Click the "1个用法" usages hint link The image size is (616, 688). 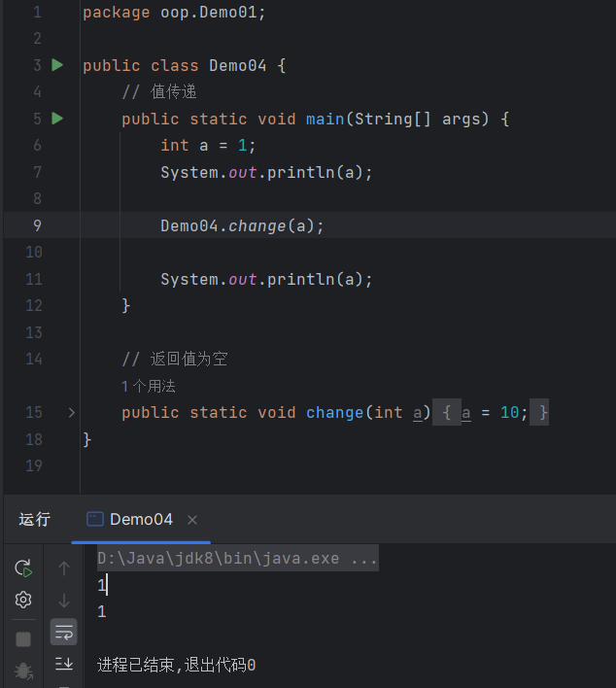[x=149, y=386]
